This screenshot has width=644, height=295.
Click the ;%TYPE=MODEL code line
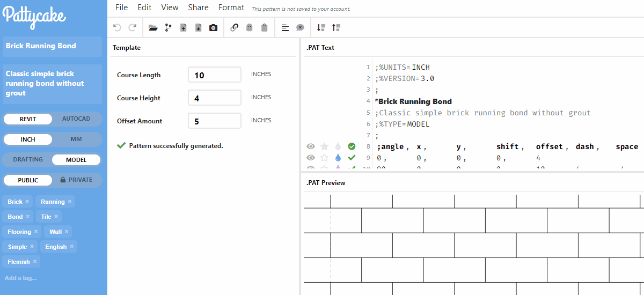(402, 124)
